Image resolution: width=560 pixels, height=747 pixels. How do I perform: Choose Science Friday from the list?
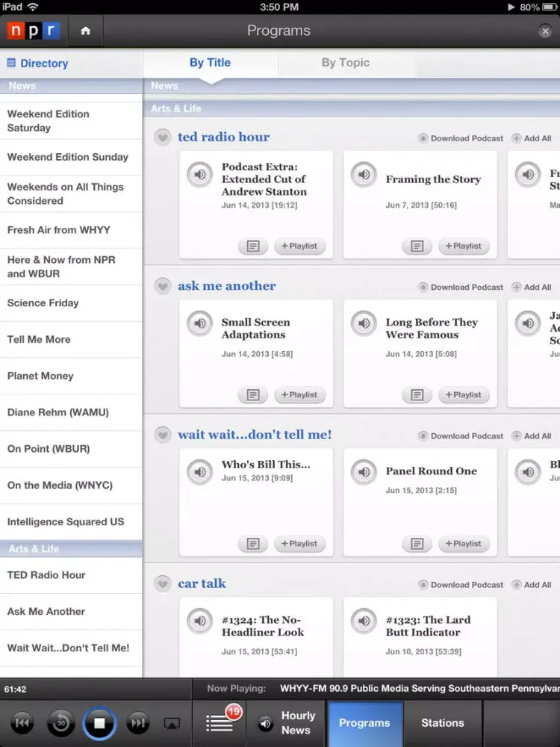point(71,303)
